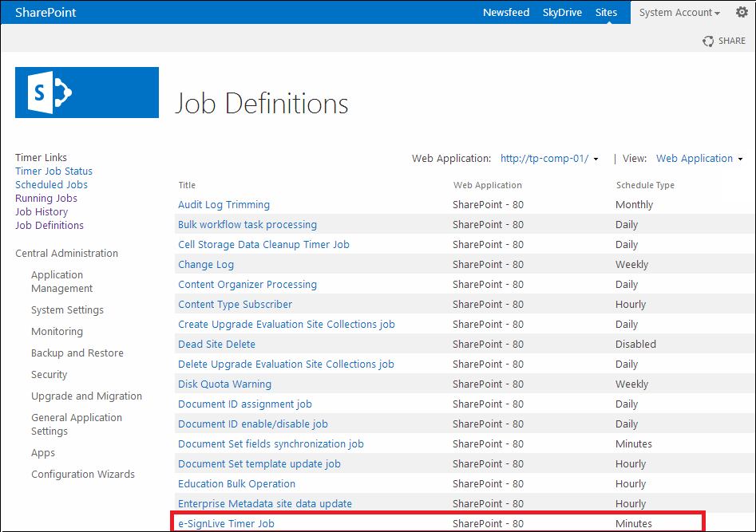756x532 pixels.
Task: Open Configuration Wizards in sidebar
Action: [83, 475]
